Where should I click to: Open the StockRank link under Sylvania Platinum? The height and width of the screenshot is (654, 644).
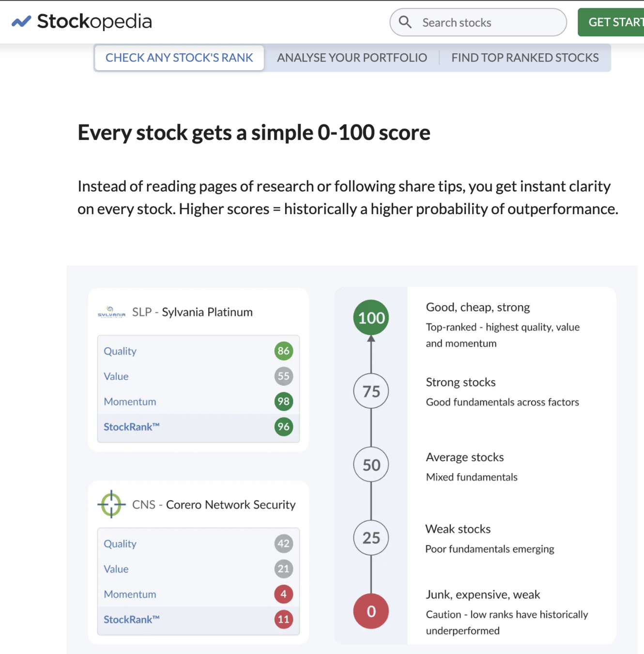(131, 427)
